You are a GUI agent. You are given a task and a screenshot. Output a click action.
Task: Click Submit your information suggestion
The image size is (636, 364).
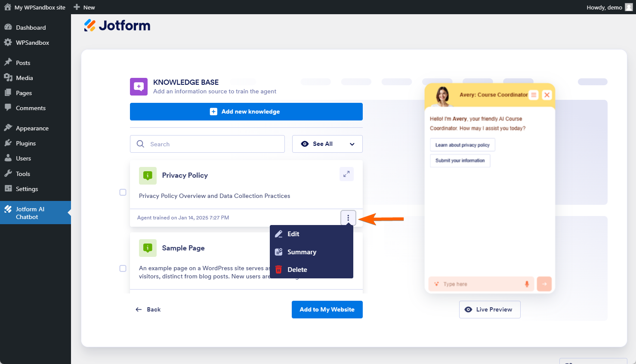[x=460, y=160]
